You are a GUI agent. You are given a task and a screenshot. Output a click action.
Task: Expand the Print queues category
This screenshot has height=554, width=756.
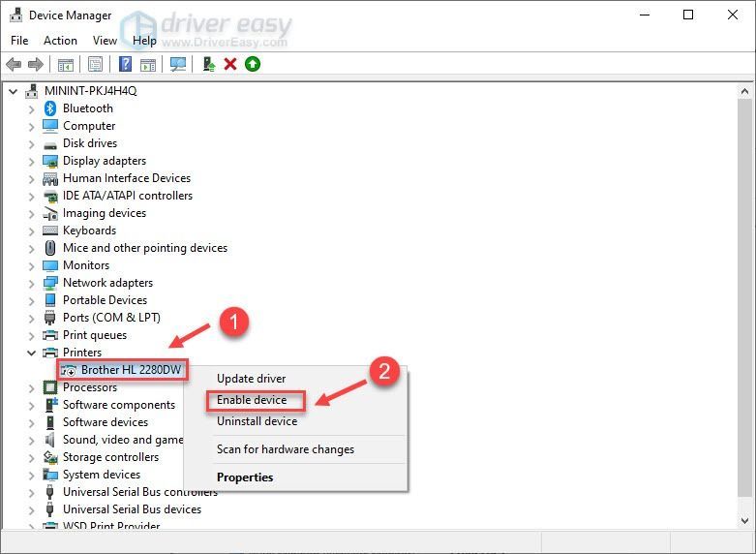pyautogui.click(x=31, y=335)
